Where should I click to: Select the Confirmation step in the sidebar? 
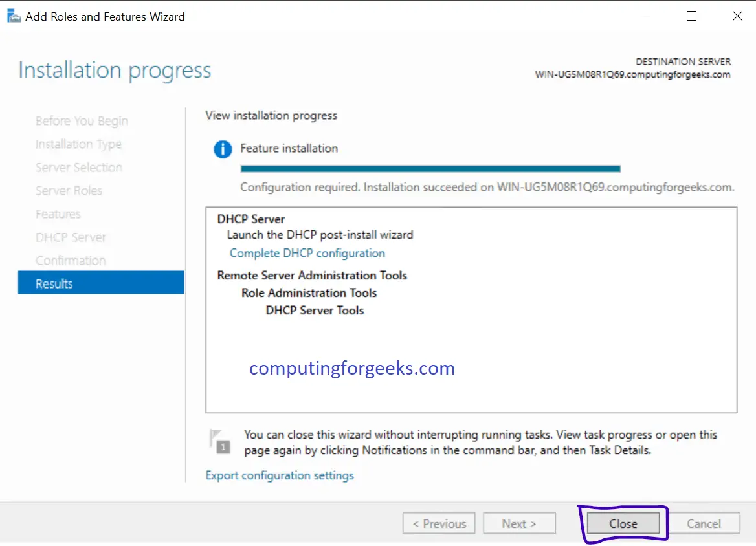pyautogui.click(x=71, y=261)
